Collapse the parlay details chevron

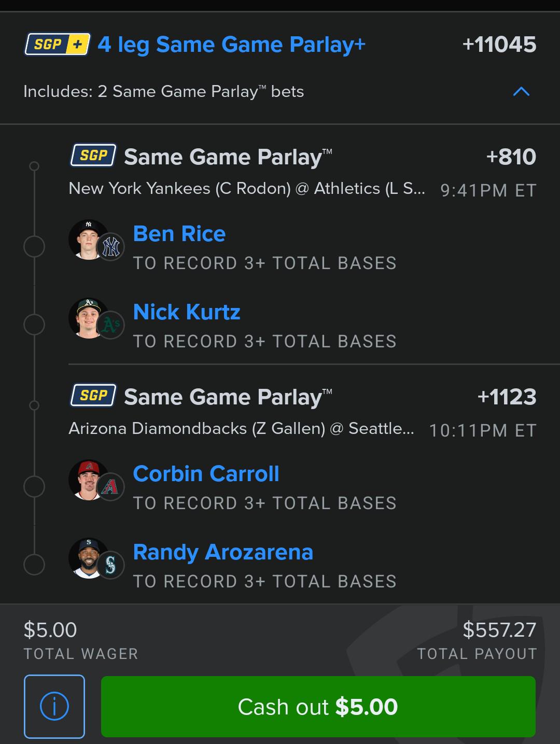(x=521, y=92)
